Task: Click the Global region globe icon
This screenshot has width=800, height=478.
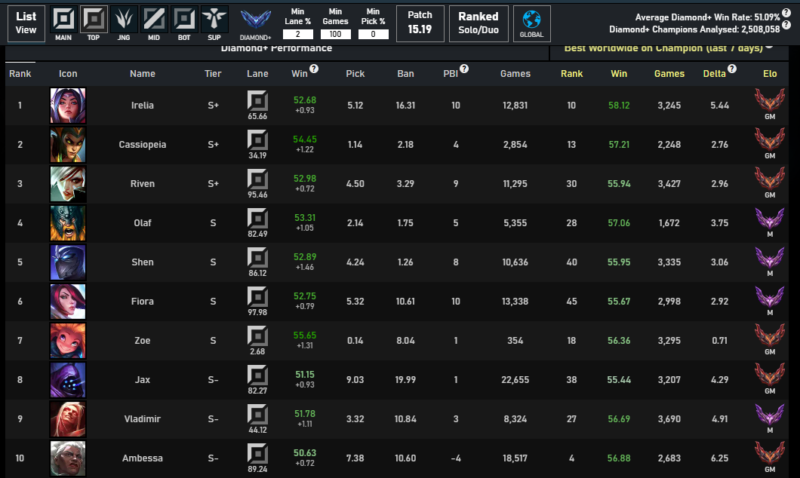Action: (x=531, y=22)
